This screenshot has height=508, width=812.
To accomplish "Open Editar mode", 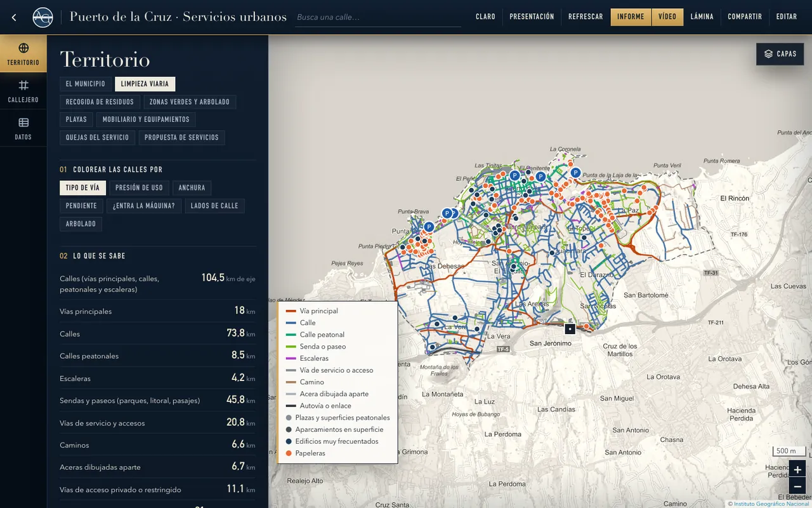I will (787, 17).
